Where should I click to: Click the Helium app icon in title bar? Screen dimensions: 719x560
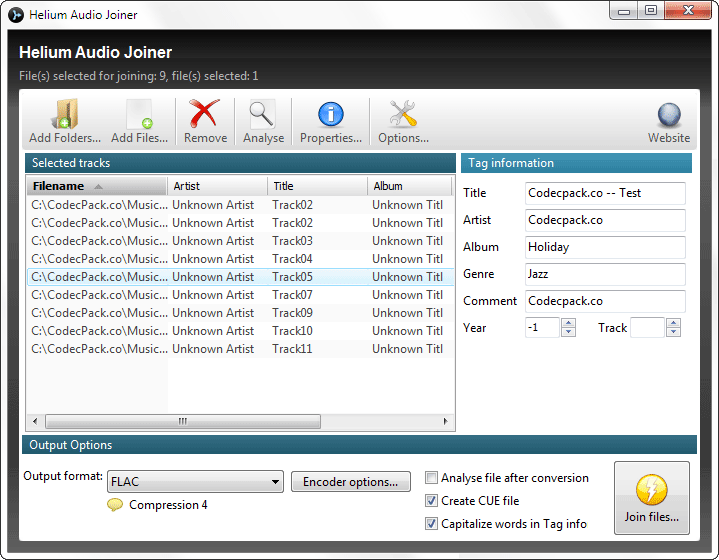pyautogui.click(x=16, y=15)
